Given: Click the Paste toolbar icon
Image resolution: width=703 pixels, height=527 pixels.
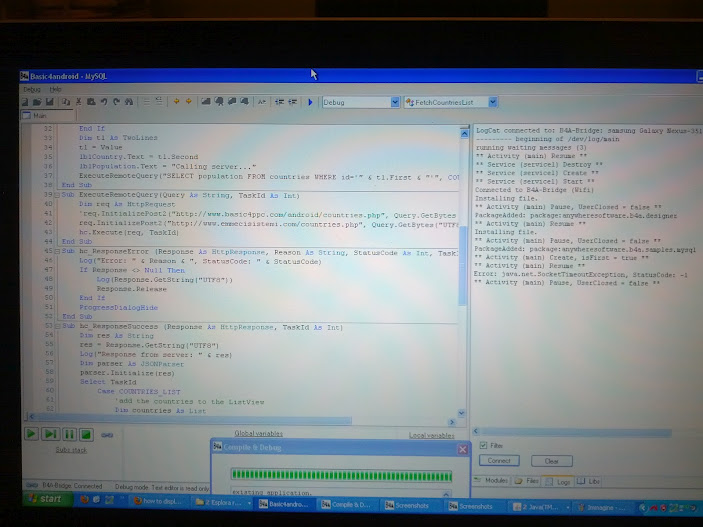Looking at the screenshot, I should point(91,102).
